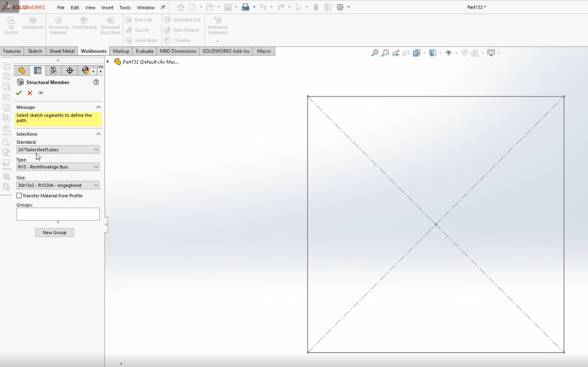588x367 pixels.
Task: Click the Zoom to Fit magnifier icon
Action: 375,53
